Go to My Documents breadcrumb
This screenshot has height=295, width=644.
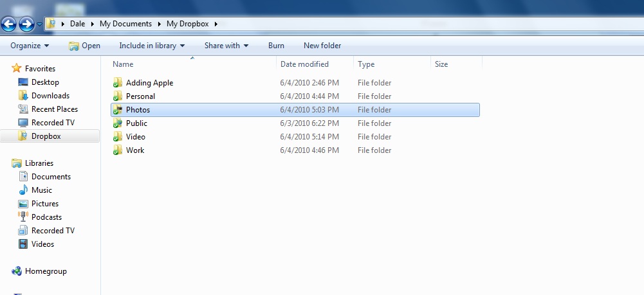(125, 24)
